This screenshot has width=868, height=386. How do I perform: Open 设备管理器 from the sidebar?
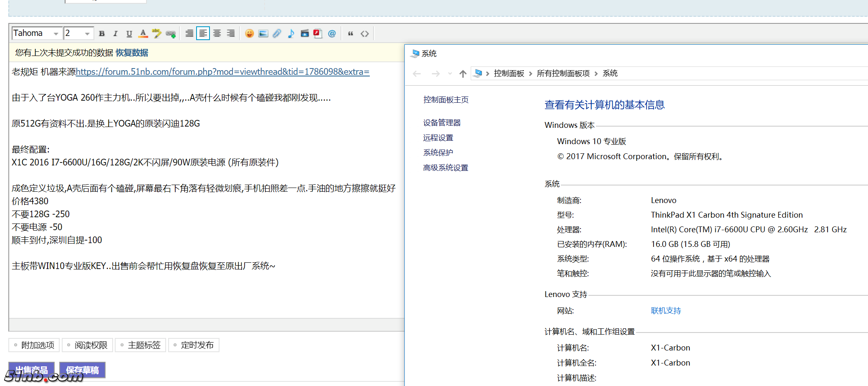(442, 122)
